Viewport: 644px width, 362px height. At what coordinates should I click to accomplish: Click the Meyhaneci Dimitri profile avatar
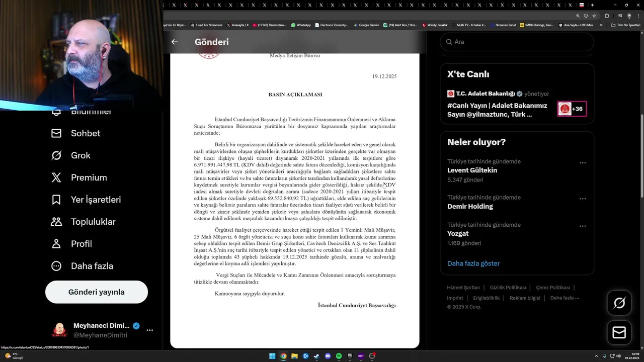pos(59,330)
